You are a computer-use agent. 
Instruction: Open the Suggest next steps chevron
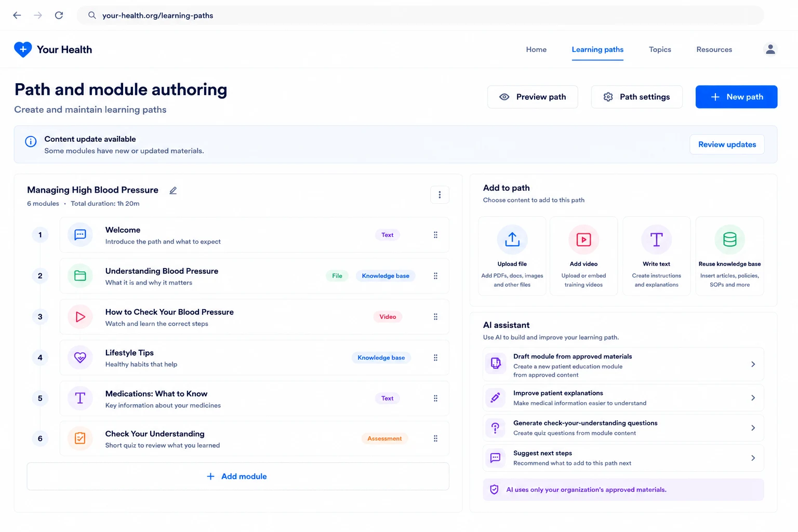click(753, 458)
